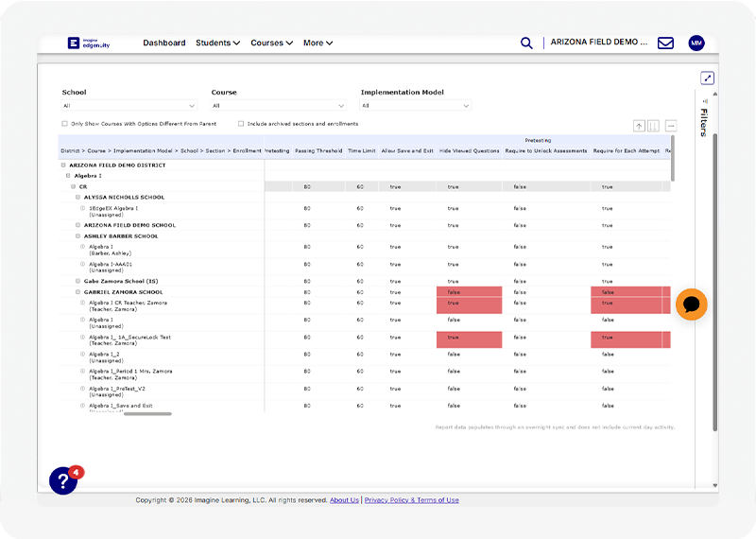Click the ellipsis more options button
This screenshot has width=756, height=539.
(x=671, y=126)
